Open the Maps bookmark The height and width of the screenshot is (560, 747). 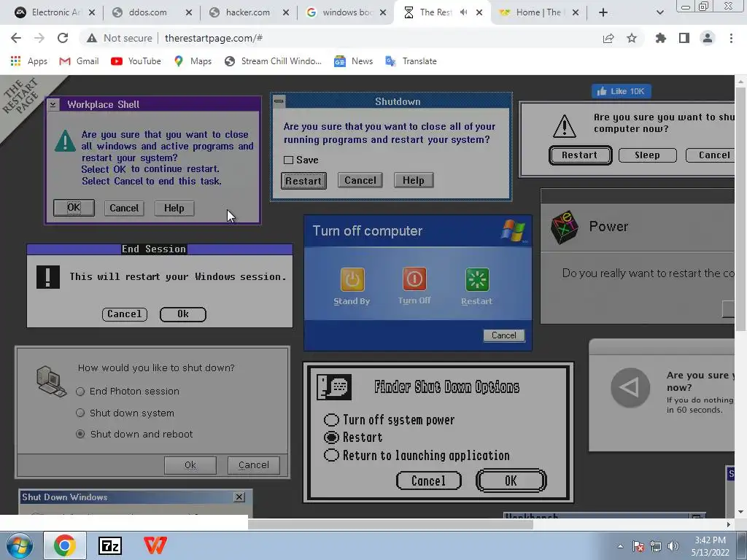[193, 61]
